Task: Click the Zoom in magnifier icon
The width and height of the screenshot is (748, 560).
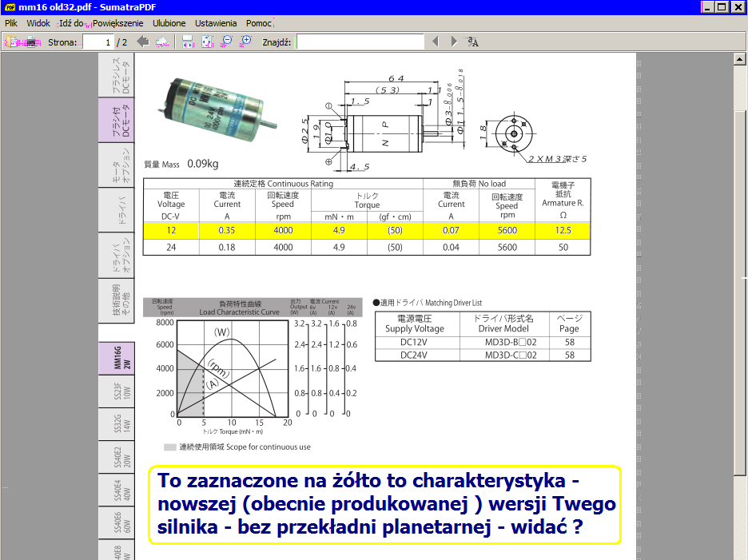Action: coord(246,42)
